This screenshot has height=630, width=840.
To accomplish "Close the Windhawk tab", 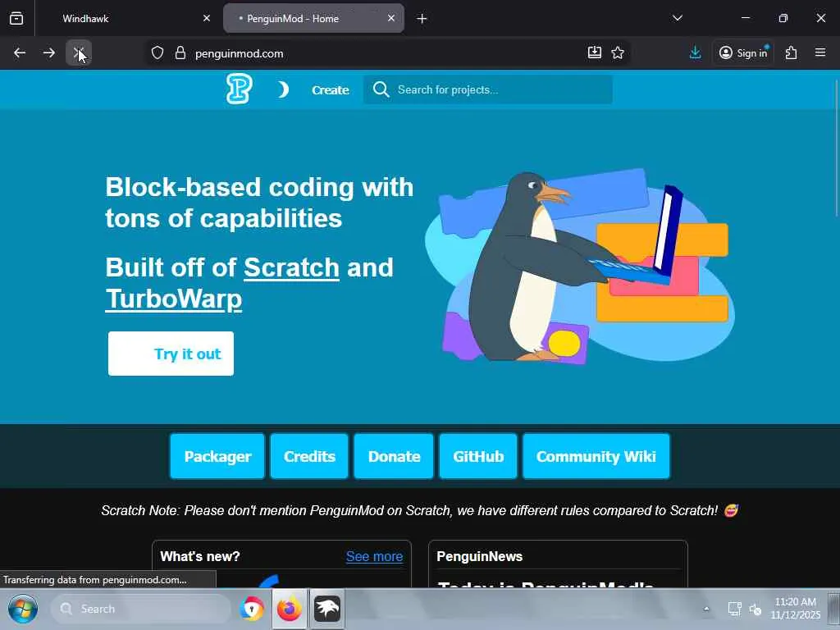I will coord(207,18).
